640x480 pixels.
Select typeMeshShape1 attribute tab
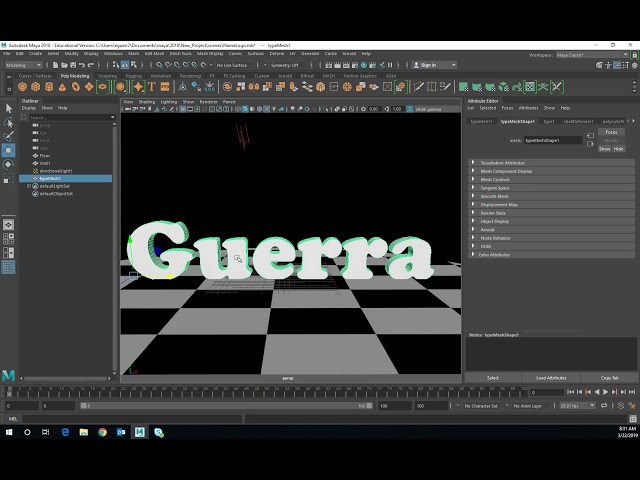(518, 121)
